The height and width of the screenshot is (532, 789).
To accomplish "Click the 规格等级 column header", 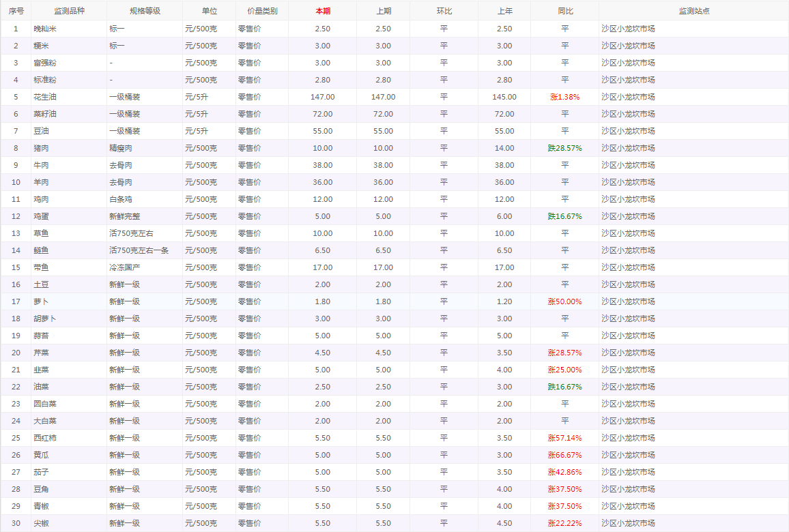I will [x=144, y=11].
